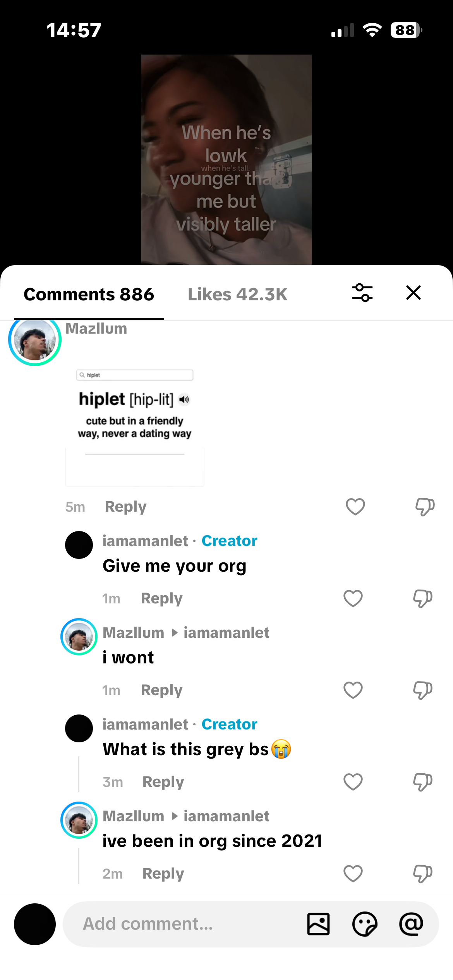453x980 pixels.
Task: Tap the video preview above comments
Action: point(226,159)
